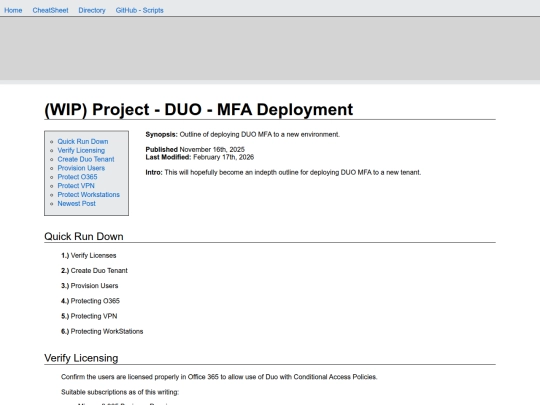Image resolution: width=540 pixels, height=405 pixels.
Task: Navigate to Provision Users section
Action: pos(81,168)
